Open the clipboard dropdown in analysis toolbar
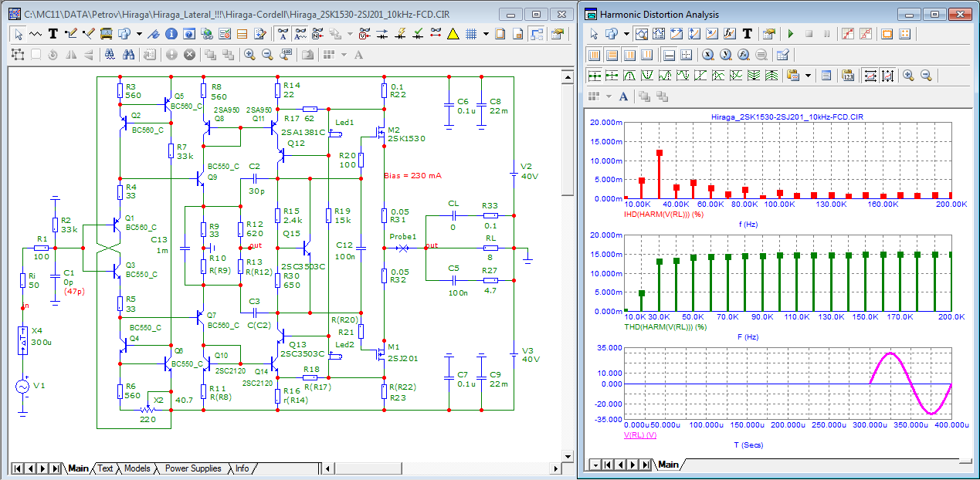980x480 pixels. (808, 76)
